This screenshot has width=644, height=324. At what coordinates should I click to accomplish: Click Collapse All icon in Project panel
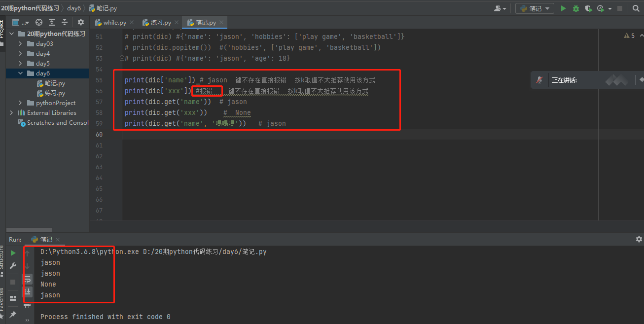click(65, 22)
